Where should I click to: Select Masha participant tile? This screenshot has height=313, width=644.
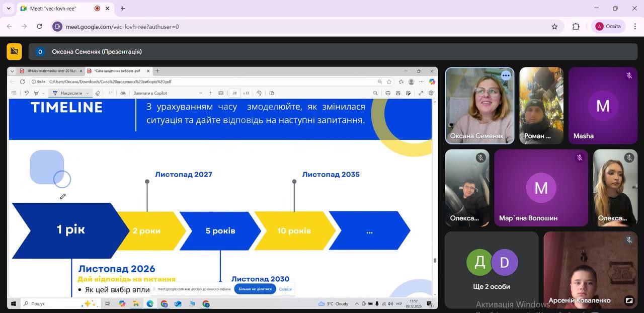603,106
